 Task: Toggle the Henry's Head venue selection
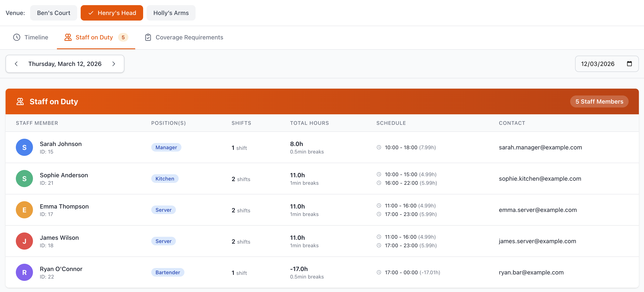[112, 13]
